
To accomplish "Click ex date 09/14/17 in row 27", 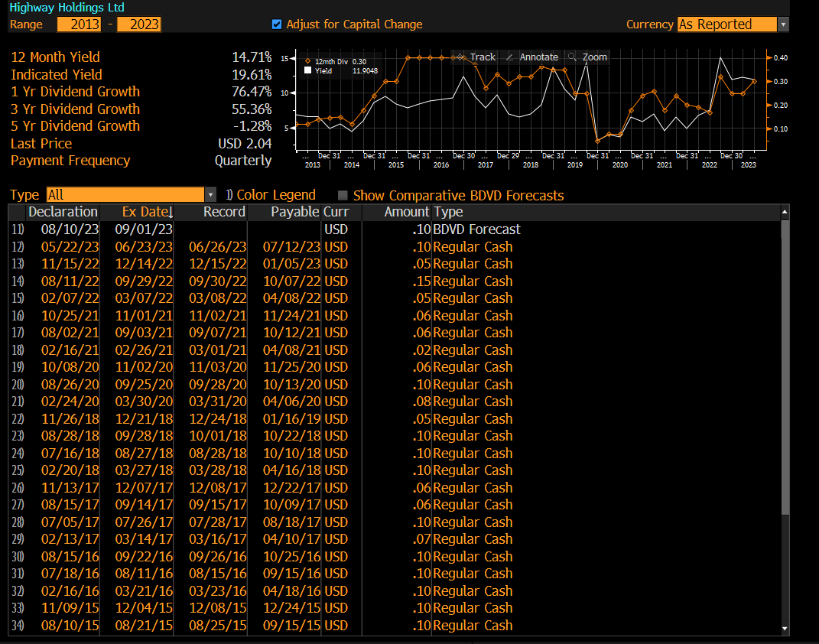I will pyautogui.click(x=144, y=505).
